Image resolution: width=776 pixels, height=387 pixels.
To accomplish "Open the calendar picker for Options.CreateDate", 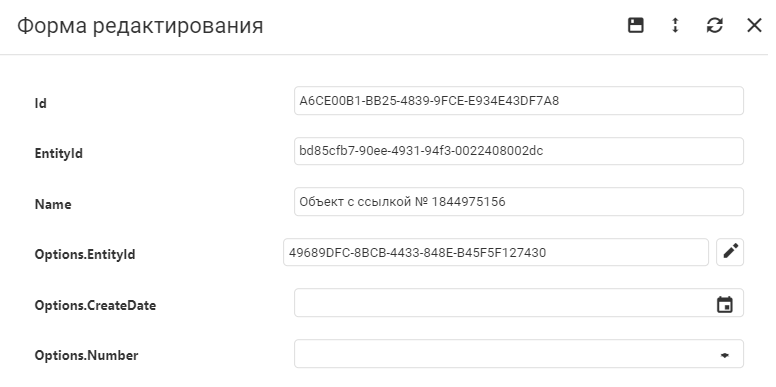I will (x=725, y=304).
